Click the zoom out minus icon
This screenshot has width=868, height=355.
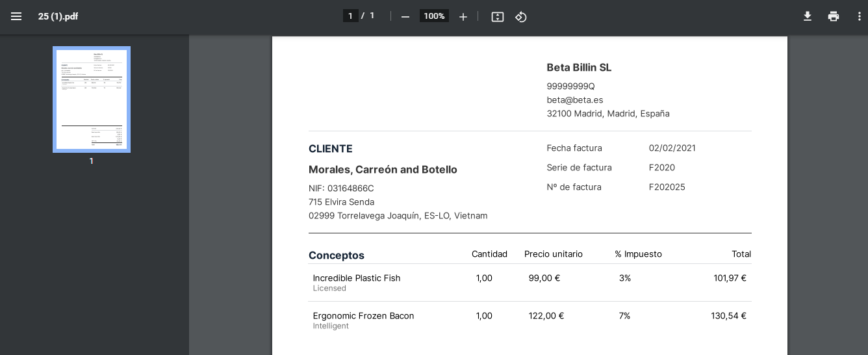coord(405,16)
